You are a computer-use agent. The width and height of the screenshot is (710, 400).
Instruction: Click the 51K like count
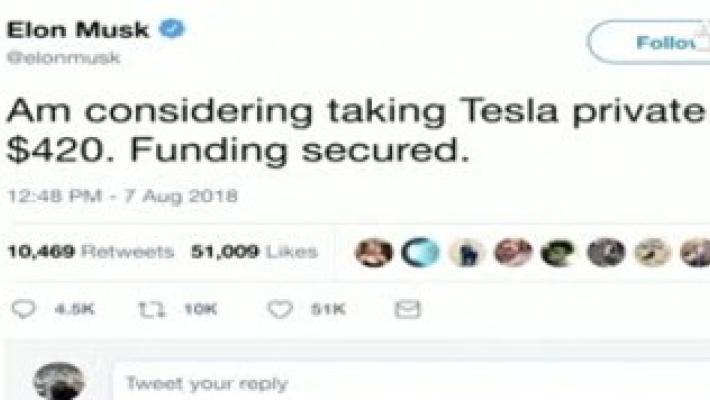(x=327, y=311)
